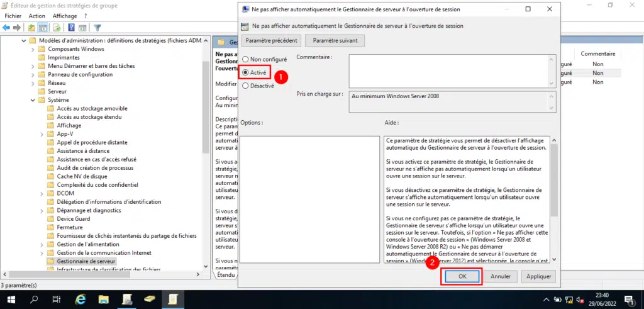The width and height of the screenshot is (644, 309).
Task: Click the 'Paramètre suivant' button
Action: pos(335,41)
